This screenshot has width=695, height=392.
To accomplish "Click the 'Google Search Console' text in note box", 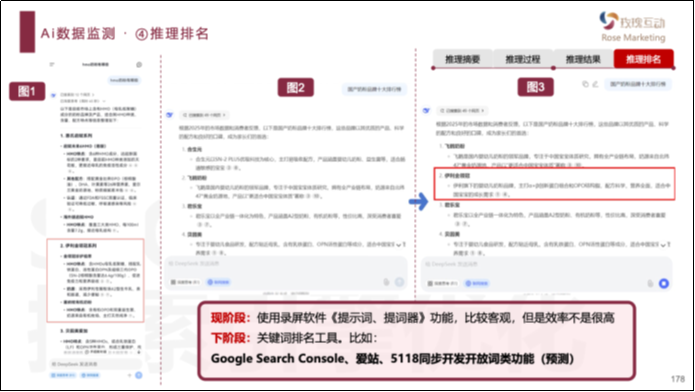I will [277, 358].
